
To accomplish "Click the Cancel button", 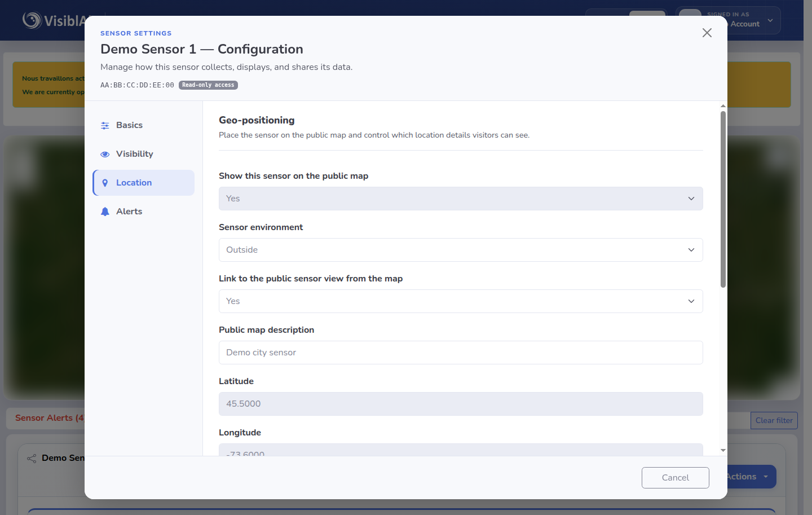I will [x=676, y=478].
